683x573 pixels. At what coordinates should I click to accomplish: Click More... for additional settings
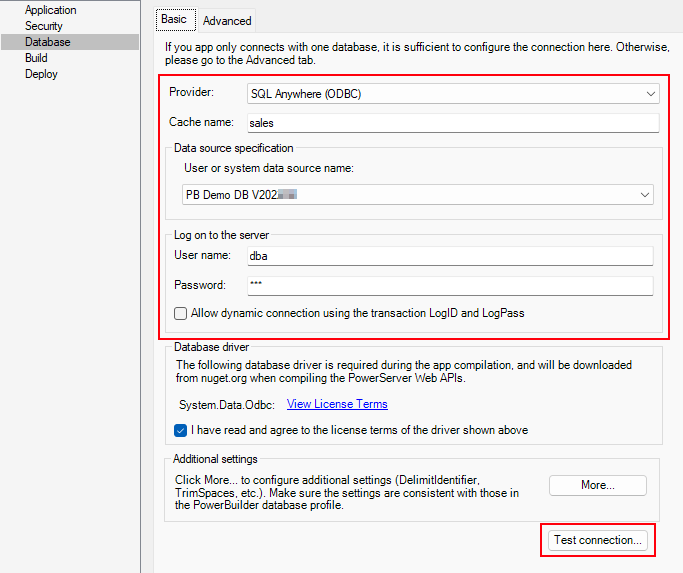[x=597, y=485]
